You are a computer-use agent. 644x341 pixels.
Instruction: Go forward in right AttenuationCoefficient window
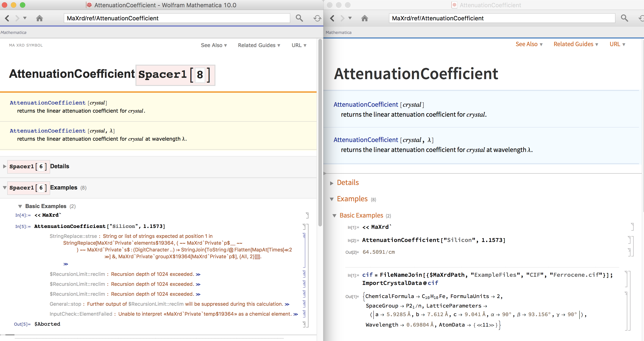click(x=343, y=18)
